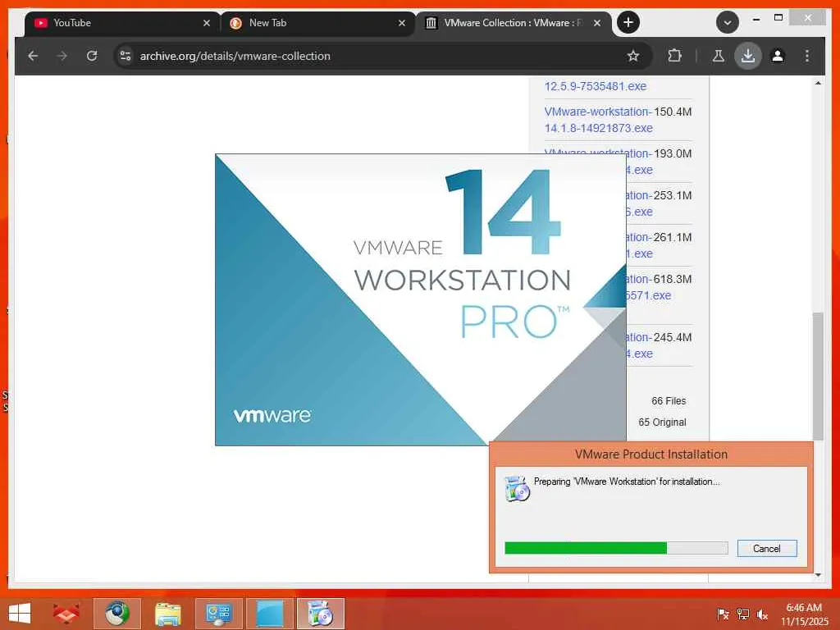Show browser downloads list
The width and height of the screenshot is (840, 630).
748,56
